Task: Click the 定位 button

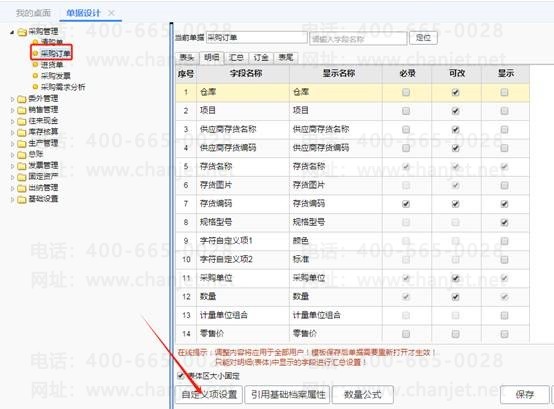Action: (423, 38)
